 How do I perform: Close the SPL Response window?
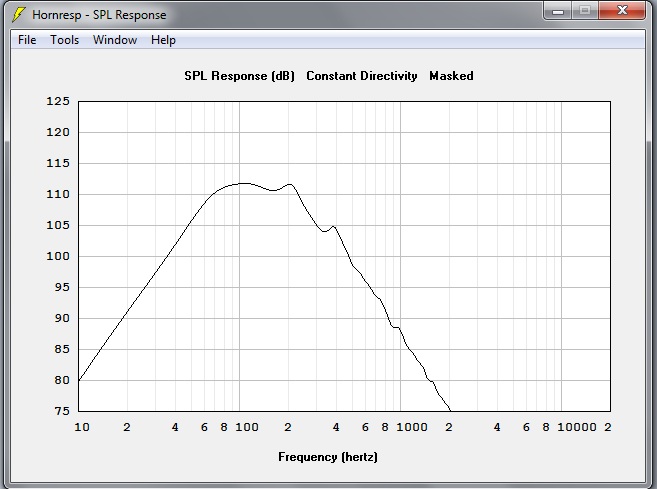point(622,11)
